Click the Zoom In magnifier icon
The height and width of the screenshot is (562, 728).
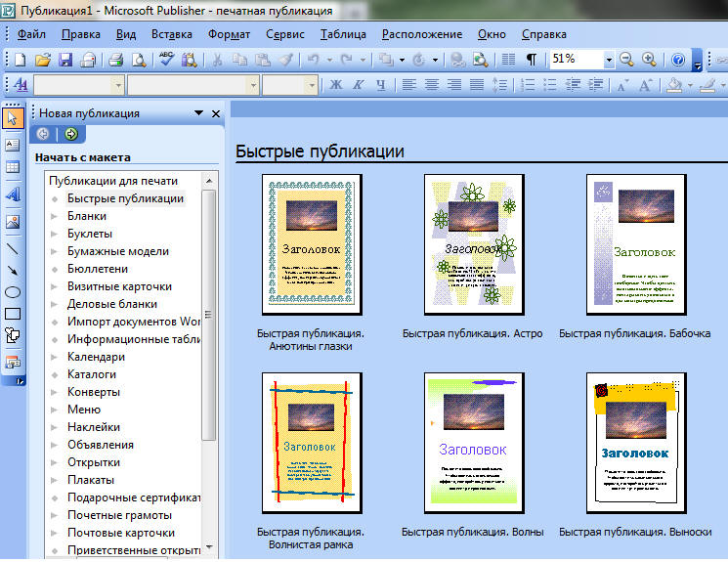click(x=649, y=60)
